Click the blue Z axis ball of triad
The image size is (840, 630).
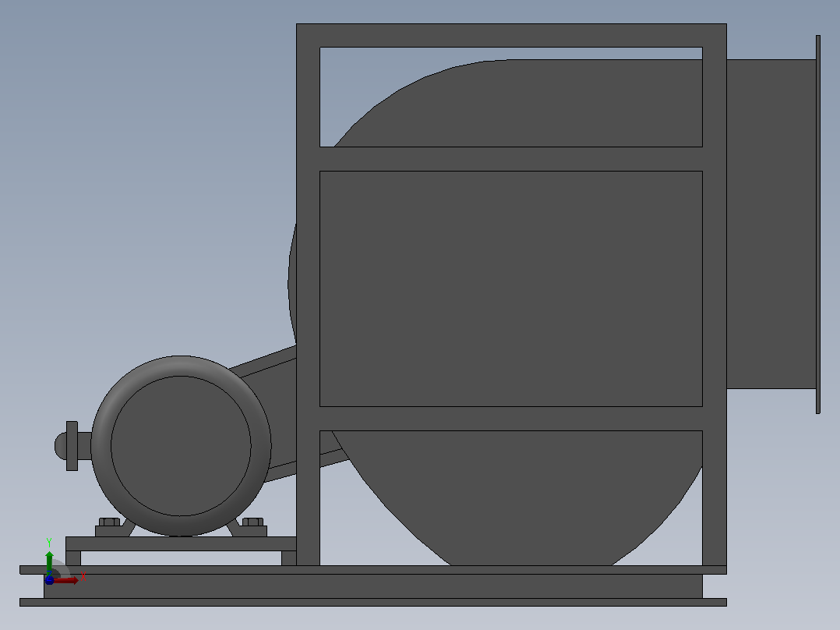click(x=49, y=580)
